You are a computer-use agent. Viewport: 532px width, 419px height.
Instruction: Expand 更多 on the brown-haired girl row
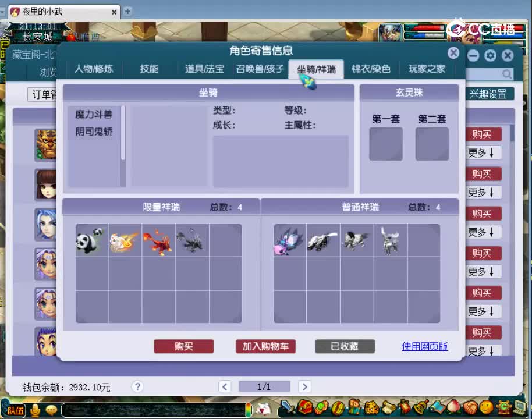(483, 193)
